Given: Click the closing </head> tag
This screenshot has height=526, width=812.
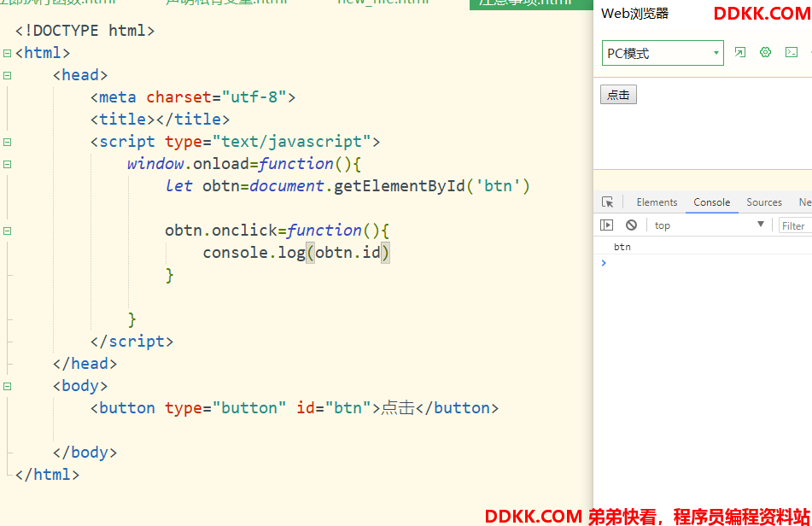Looking at the screenshot, I should click(x=85, y=364).
